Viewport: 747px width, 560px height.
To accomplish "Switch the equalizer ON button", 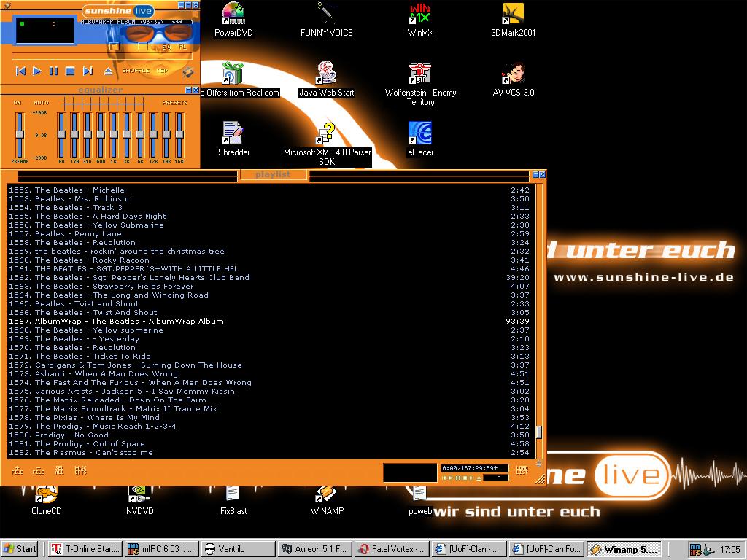I will click(x=18, y=102).
